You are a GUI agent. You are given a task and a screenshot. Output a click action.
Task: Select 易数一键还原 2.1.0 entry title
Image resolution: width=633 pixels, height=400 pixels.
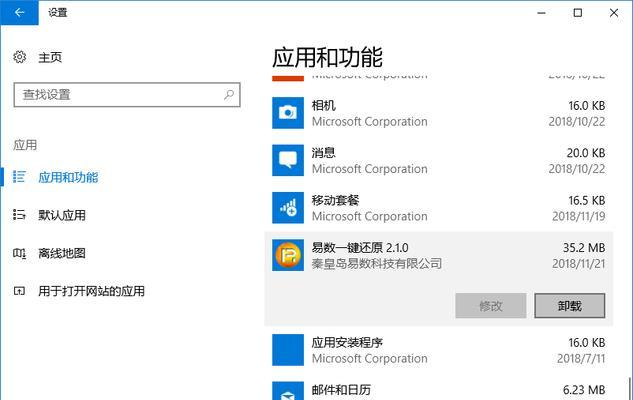(x=360, y=247)
